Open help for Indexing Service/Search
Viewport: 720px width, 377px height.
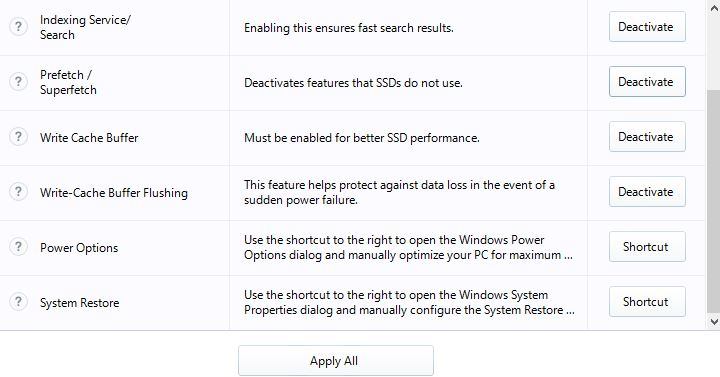18,27
